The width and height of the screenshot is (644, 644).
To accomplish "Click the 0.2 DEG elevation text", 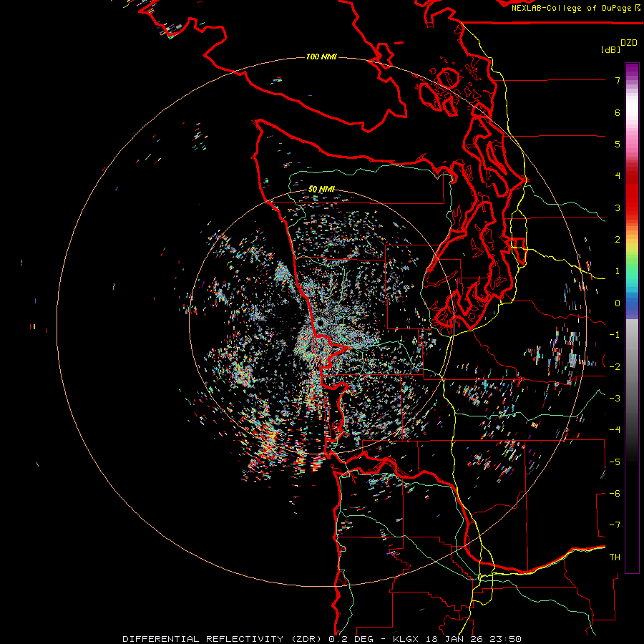I will pos(351,639).
